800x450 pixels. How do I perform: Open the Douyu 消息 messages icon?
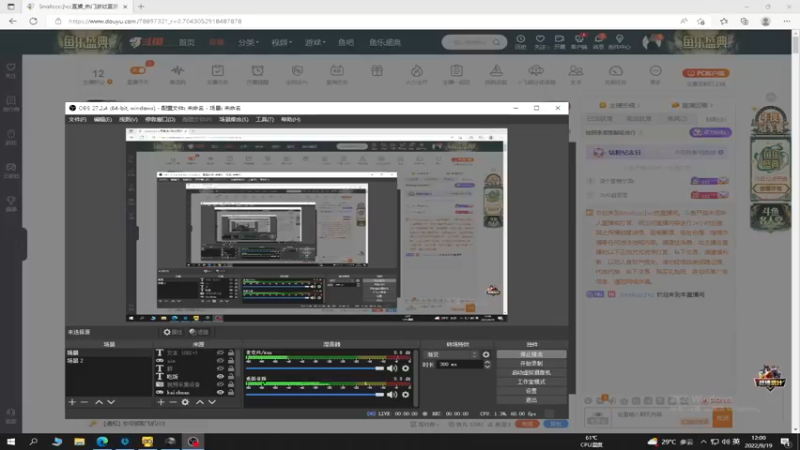(598, 42)
